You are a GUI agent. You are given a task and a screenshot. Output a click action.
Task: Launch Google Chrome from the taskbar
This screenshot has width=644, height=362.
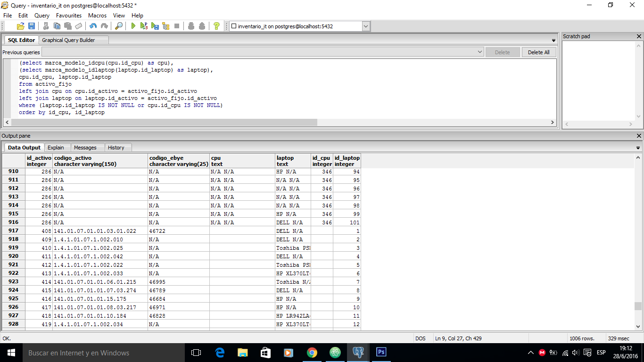[312, 353]
